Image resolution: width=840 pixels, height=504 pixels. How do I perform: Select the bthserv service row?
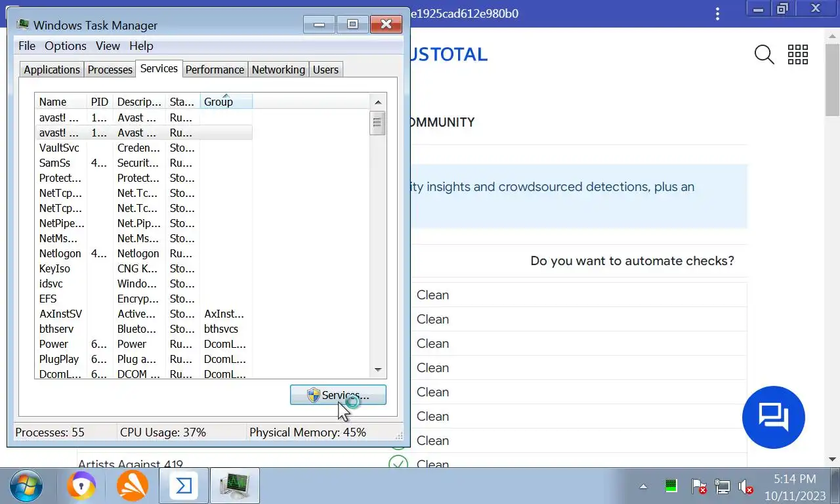click(144, 329)
